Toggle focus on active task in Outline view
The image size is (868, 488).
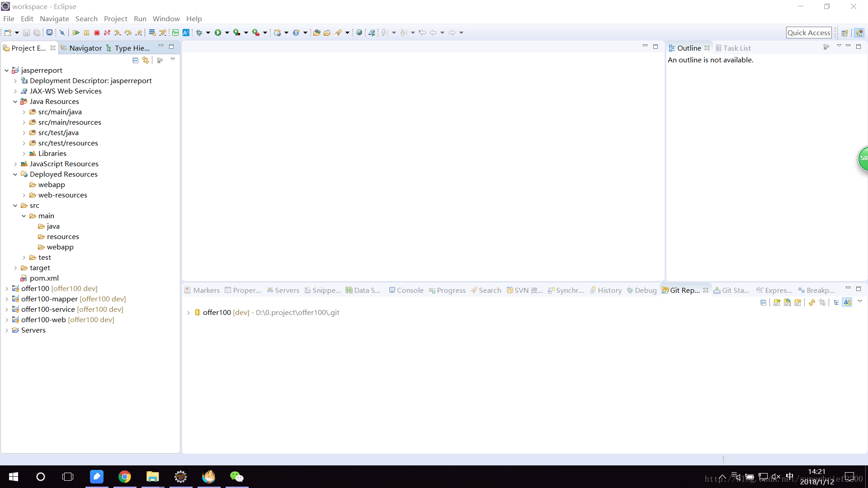(x=826, y=47)
